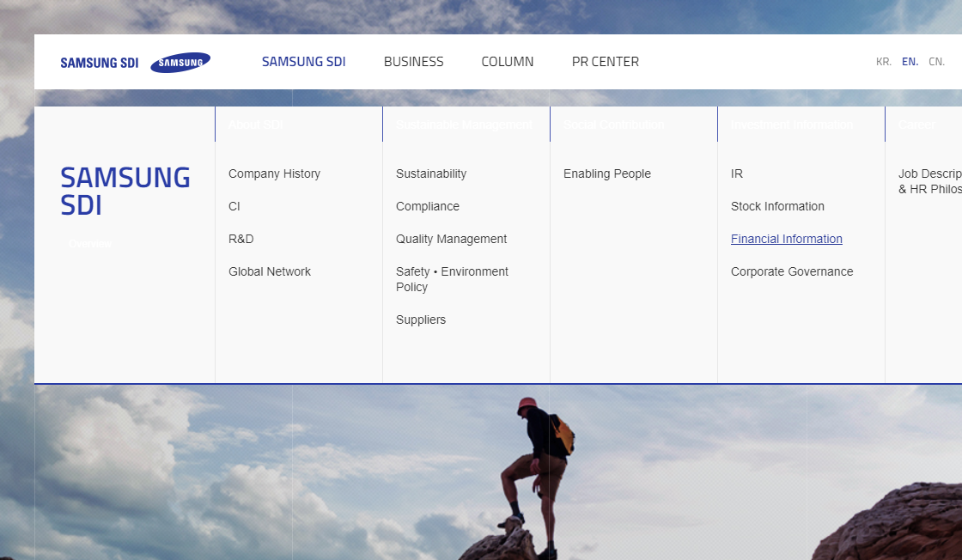Switch language to Korean (KR)
This screenshot has width=962, height=560.
click(x=883, y=62)
